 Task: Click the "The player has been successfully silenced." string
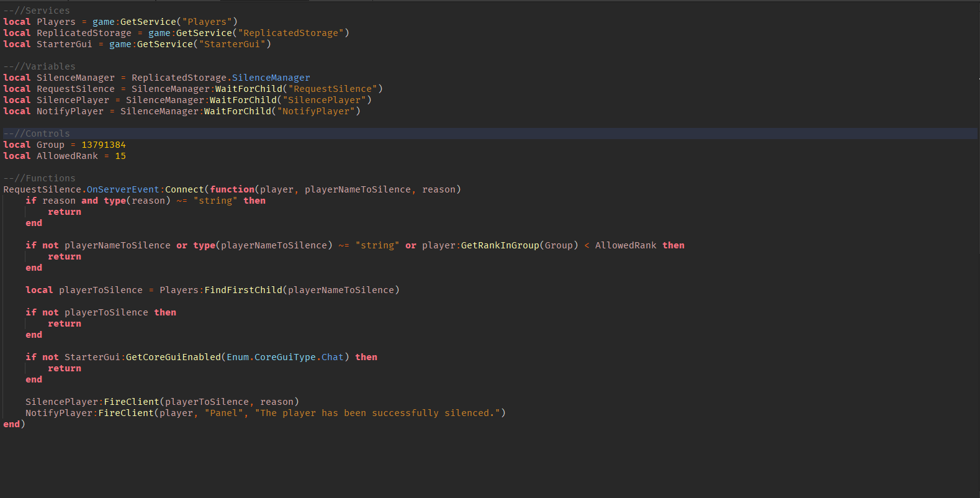377,413
